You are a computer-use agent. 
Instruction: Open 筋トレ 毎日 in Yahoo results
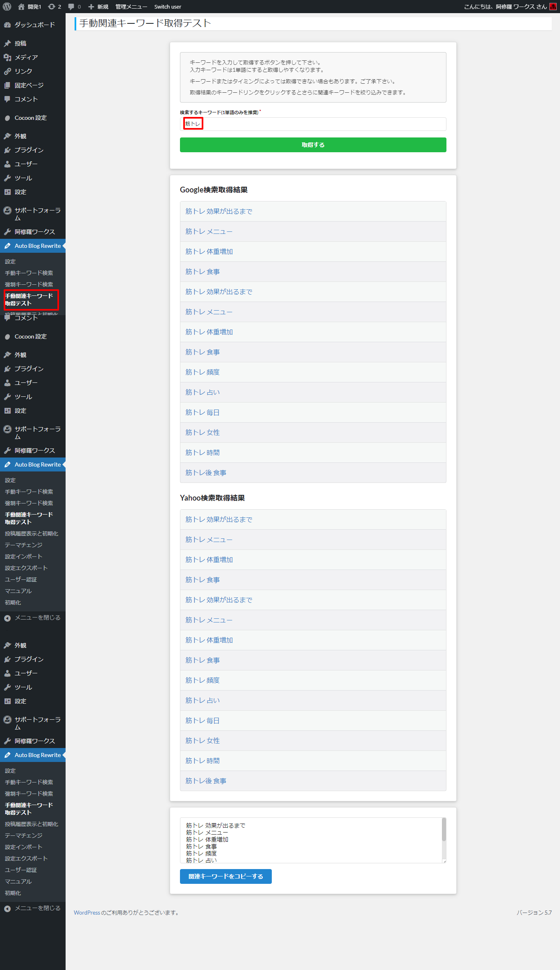click(x=203, y=721)
